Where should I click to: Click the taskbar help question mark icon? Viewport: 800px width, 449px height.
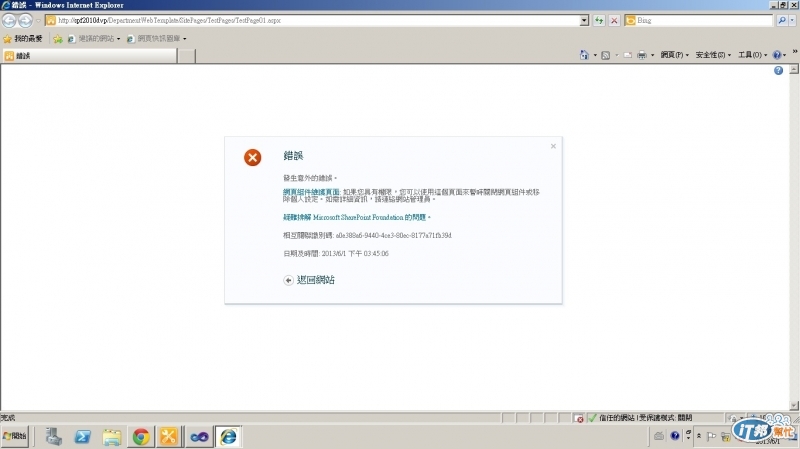tap(675, 436)
